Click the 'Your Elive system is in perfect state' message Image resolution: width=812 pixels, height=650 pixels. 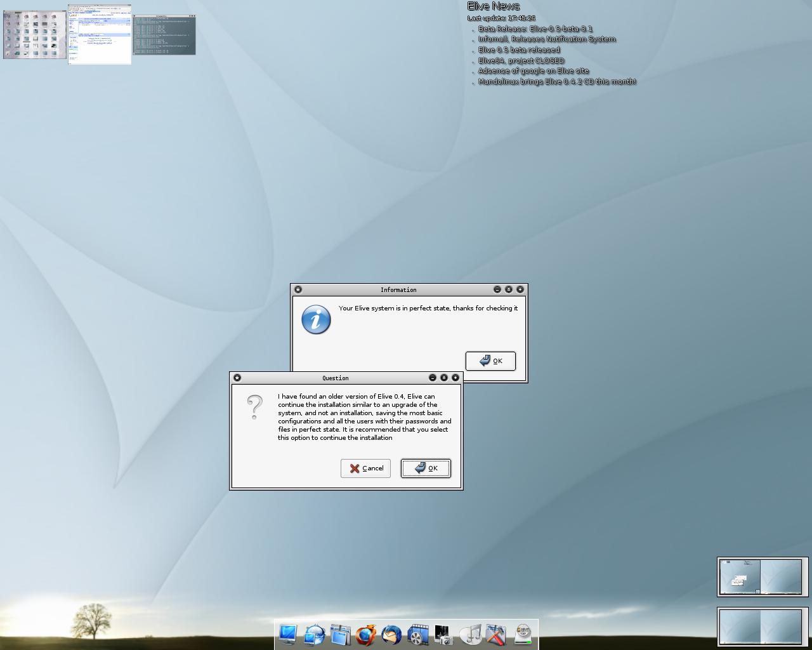pyautogui.click(x=428, y=308)
